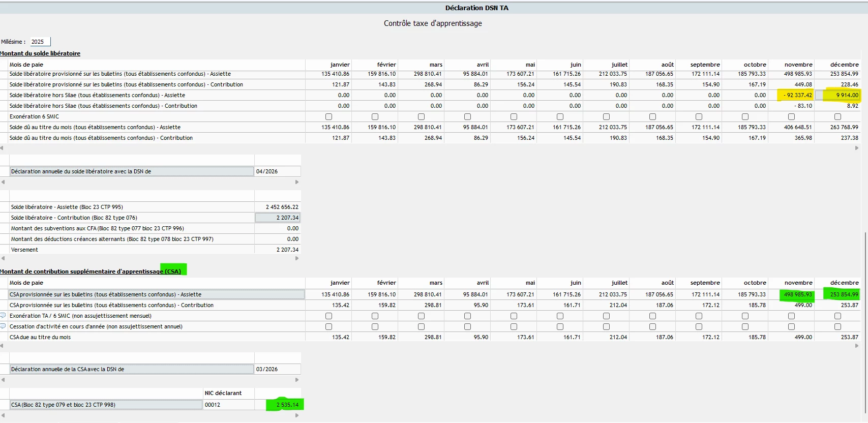Select the Solde libératoire Contribution field 2 207.34

pyautogui.click(x=278, y=218)
